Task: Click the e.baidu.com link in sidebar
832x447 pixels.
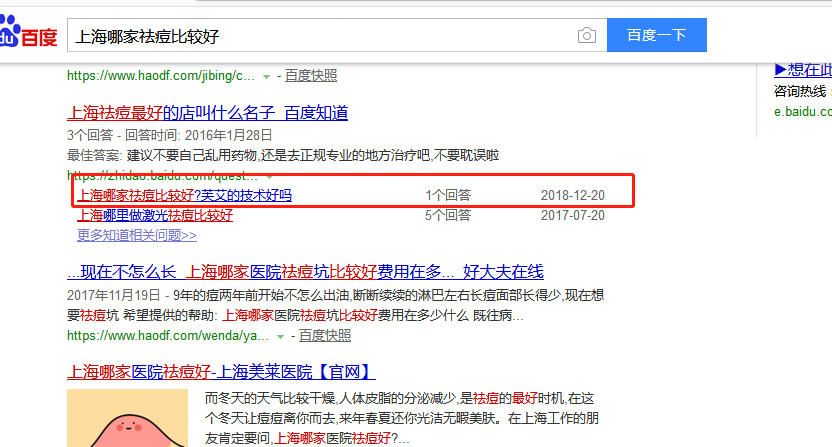Action: (802, 111)
